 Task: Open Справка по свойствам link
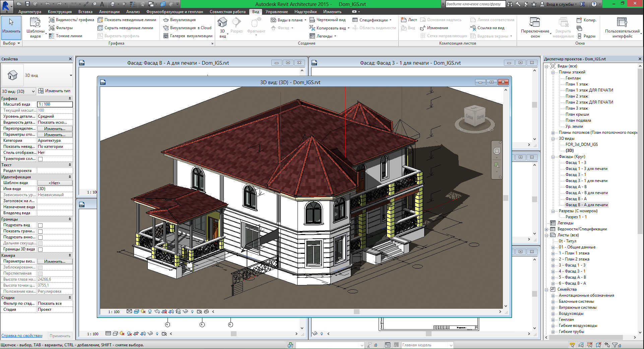[x=22, y=336]
